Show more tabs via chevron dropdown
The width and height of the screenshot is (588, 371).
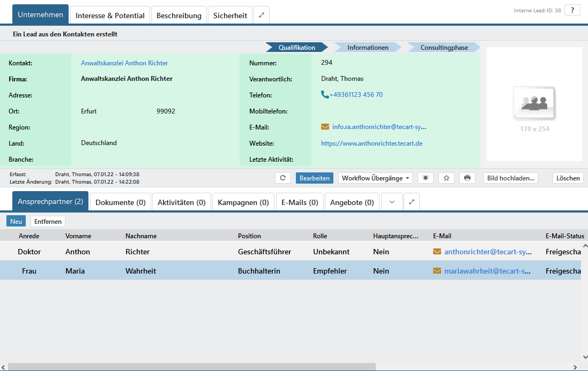coord(392,202)
